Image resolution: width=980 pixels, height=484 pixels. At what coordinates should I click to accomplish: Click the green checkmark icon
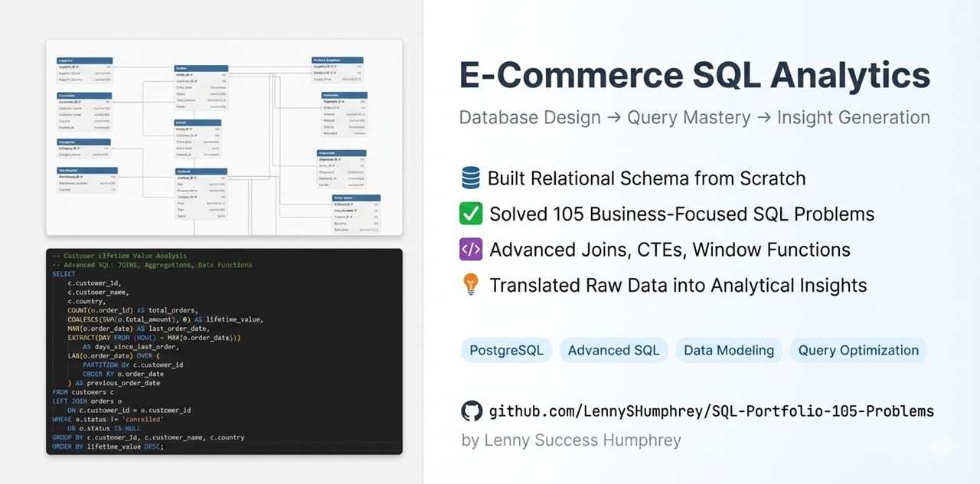(x=471, y=214)
